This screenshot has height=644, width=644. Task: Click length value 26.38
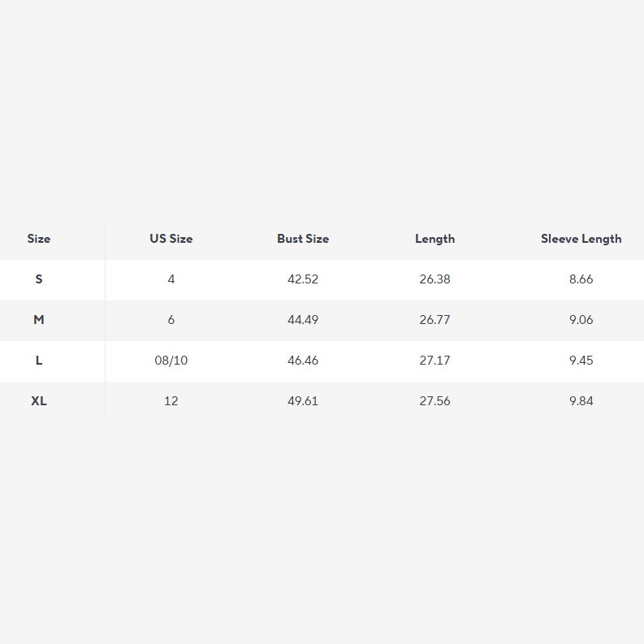pyautogui.click(x=434, y=279)
